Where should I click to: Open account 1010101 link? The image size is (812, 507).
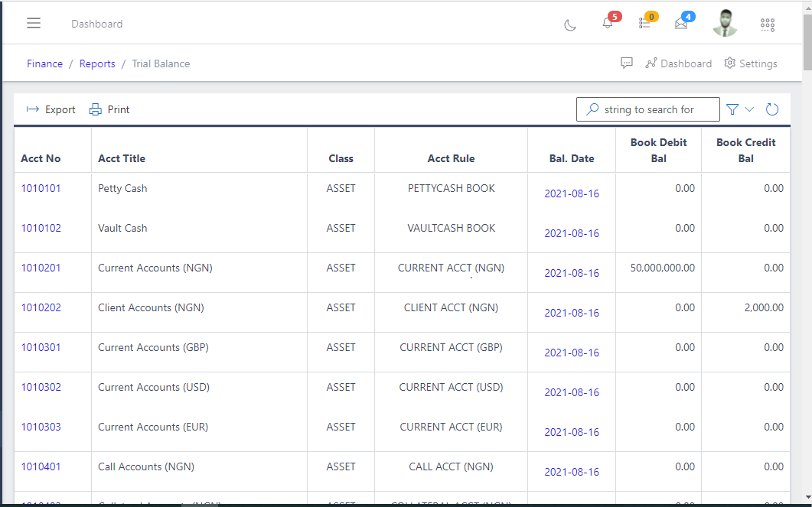pyautogui.click(x=41, y=188)
